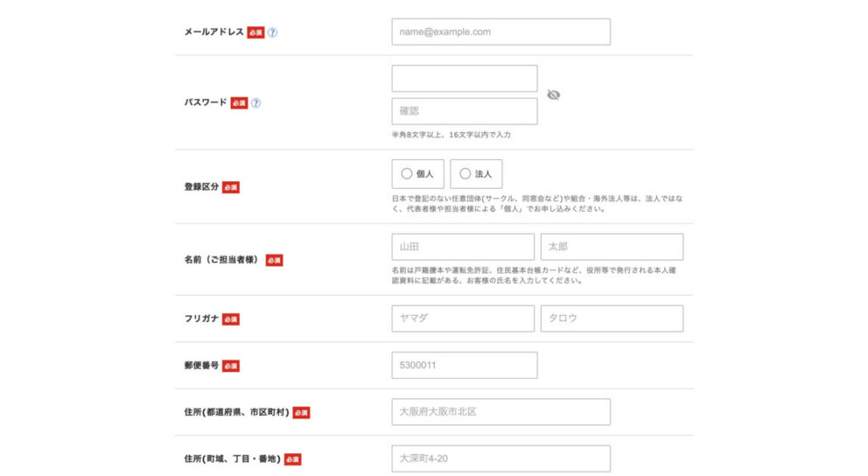The image size is (868, 476).
Task: Click the email address input field
Action: pyautogui.click(x=500, y=32)
